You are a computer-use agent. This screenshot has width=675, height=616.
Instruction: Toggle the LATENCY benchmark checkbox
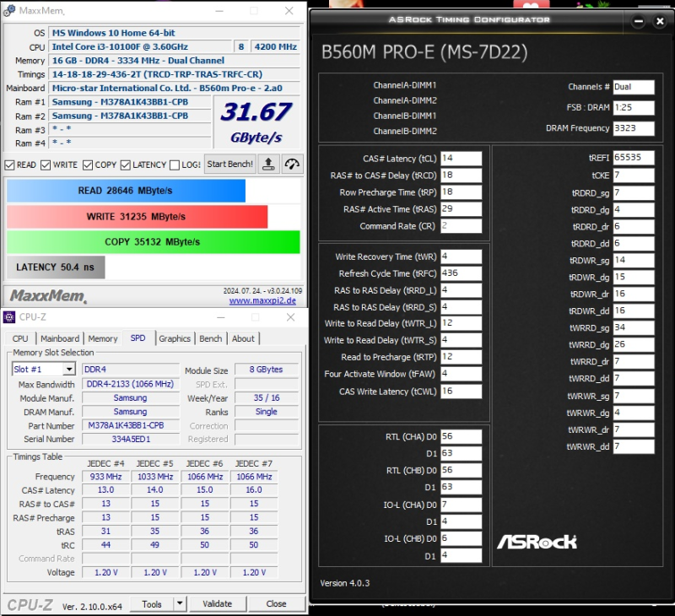coord(125,165)
